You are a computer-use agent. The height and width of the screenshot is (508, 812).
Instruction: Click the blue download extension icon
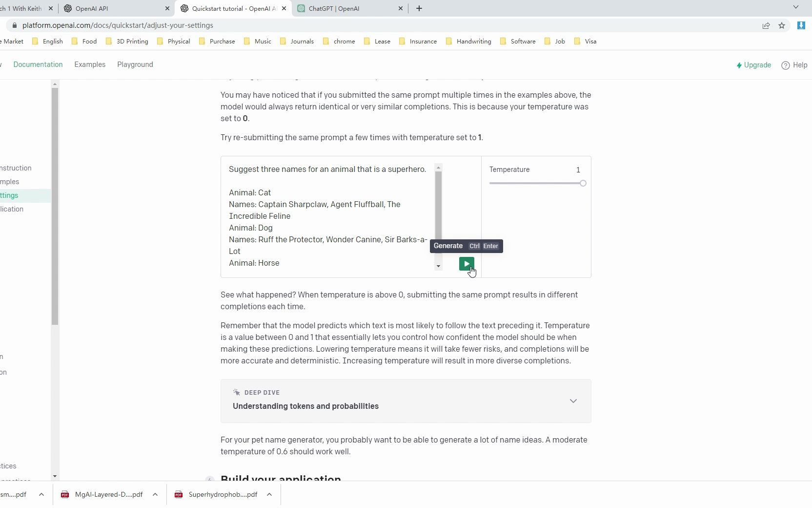point(801,25)
